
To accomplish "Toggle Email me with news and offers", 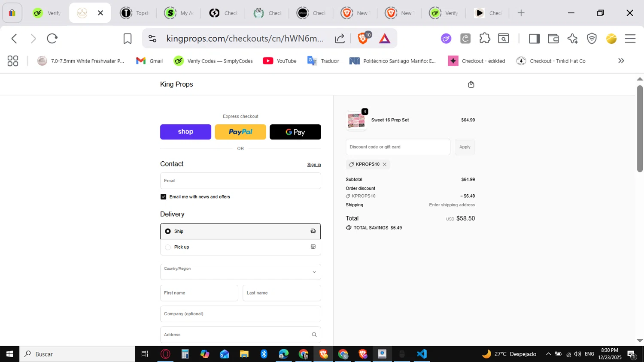I will [163, 196].
